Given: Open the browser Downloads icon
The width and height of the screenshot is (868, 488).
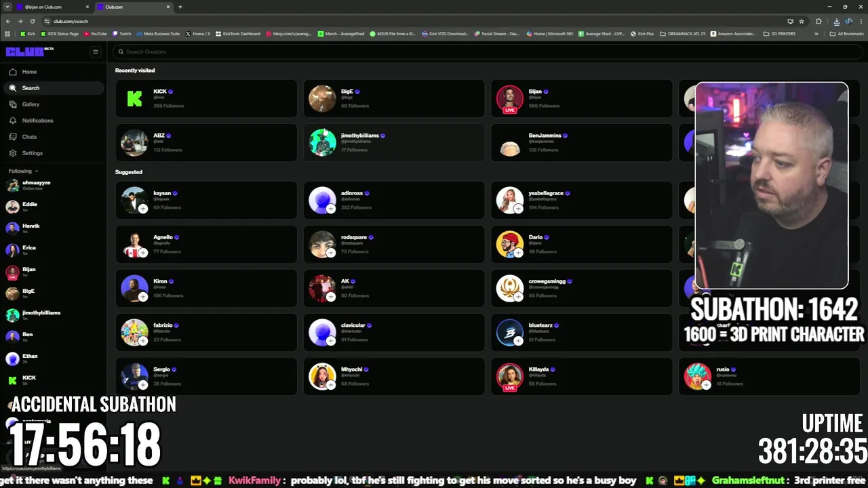Looking at the screenshot, I should coord(836,21).
